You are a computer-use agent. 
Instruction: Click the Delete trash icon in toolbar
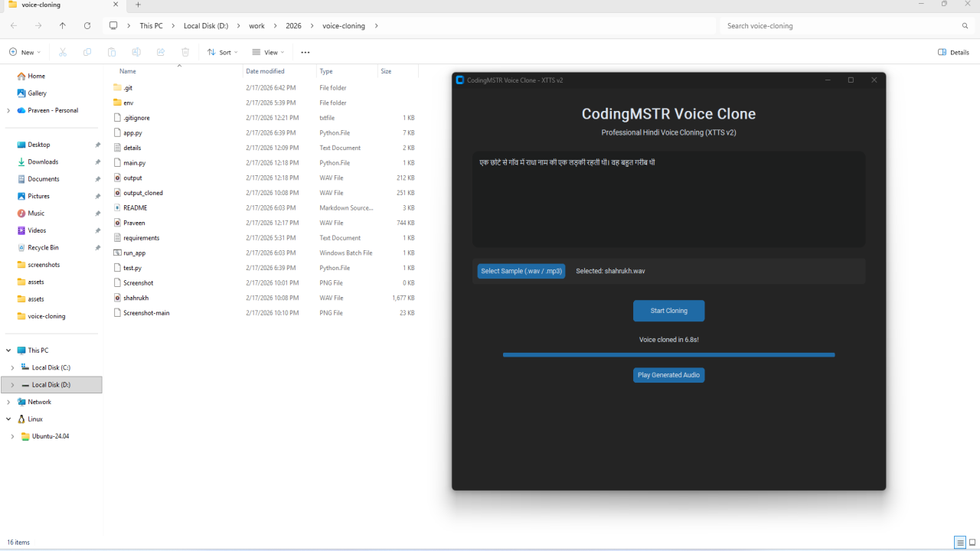pyautogui.click(x=185, y=52)
